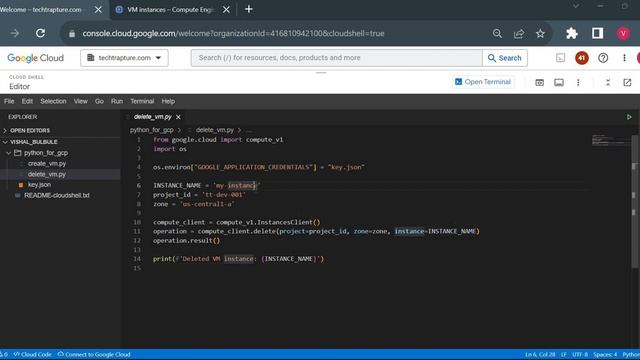Open the Terminal menu
640x360 pixels.
click(142, 101)
